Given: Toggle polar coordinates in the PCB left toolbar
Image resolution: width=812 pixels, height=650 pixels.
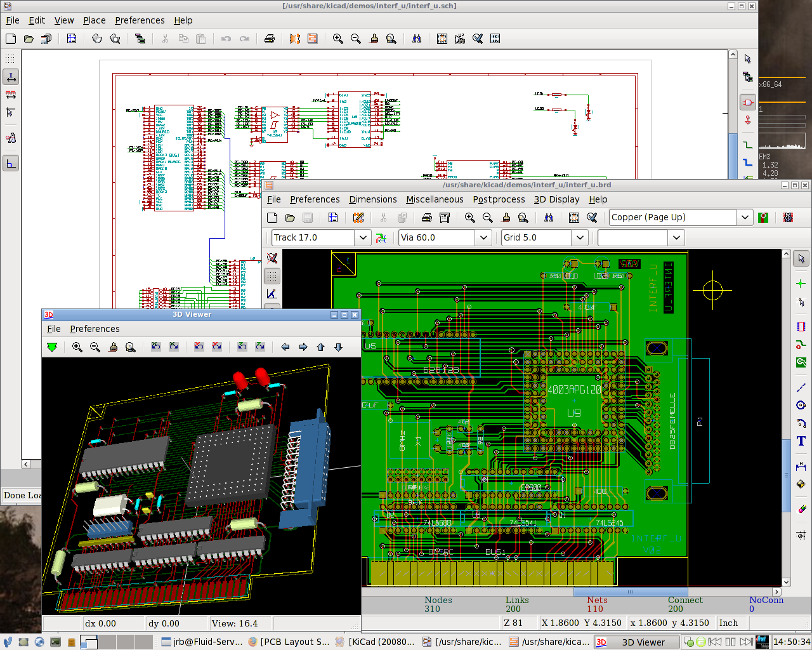Looking at the screenshot, I should pos(272,294).
